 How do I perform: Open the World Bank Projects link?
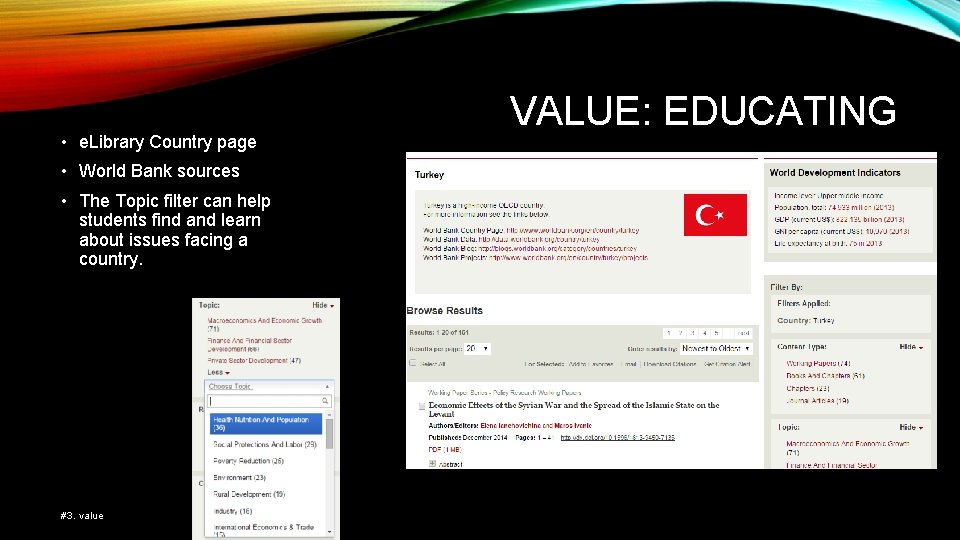point(568,258)
